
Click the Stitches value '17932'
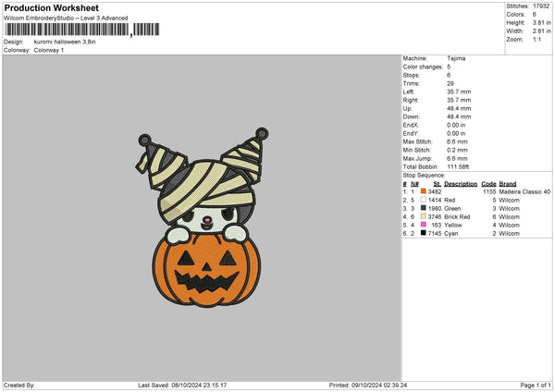[541, 6]
